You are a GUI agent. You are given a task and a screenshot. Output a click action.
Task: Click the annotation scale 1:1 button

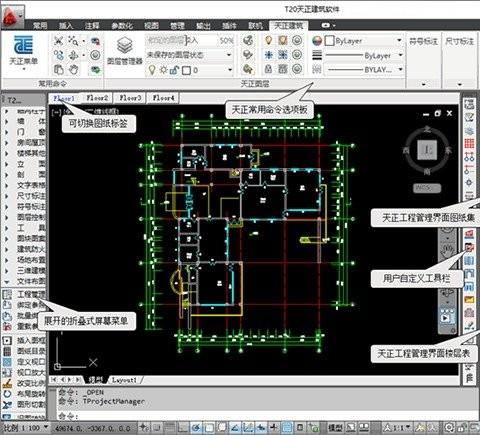(398, 427)
